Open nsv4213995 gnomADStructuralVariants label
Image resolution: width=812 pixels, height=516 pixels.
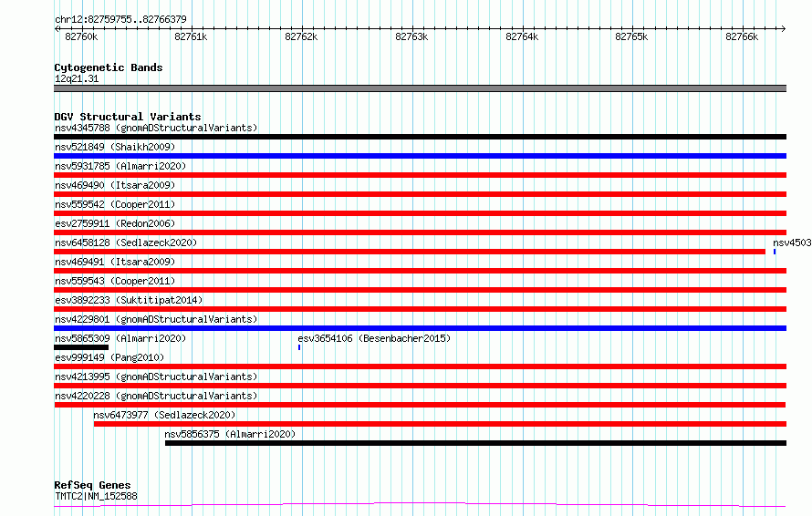[x=156, y=377]
